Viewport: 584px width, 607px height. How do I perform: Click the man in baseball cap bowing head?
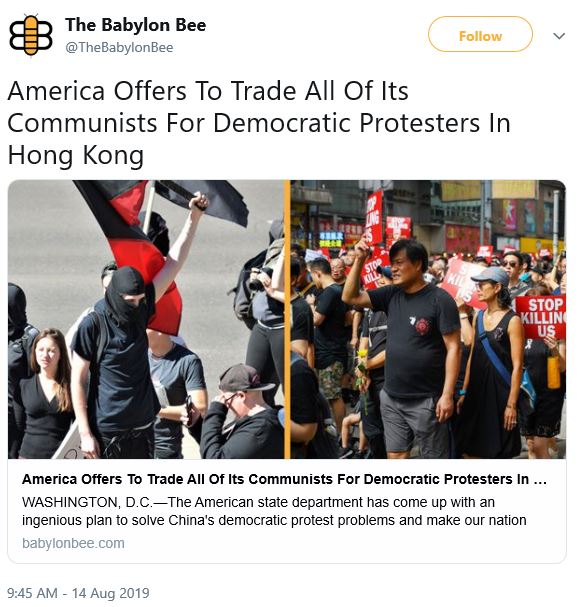click(242, 412)
